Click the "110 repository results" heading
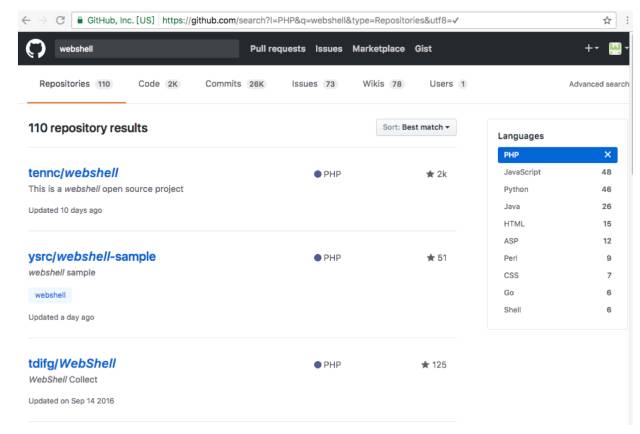This screenshot has width=640, height=434. coord(88,128)
